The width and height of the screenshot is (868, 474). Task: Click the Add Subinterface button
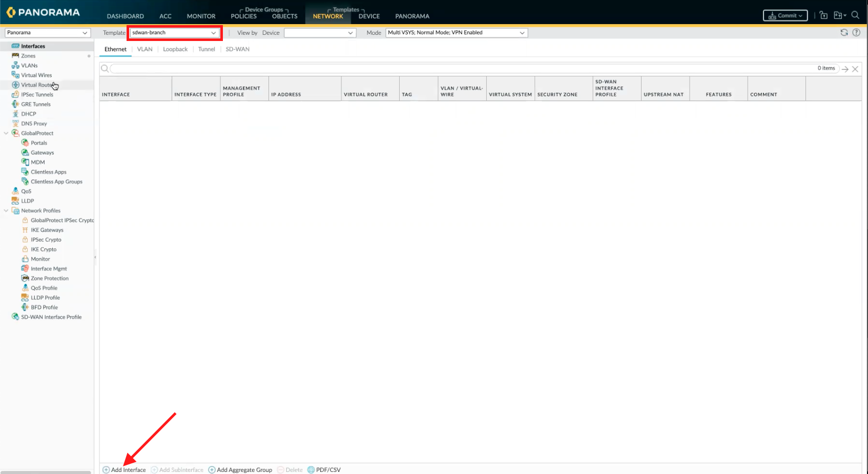click(x=177, y=470)
